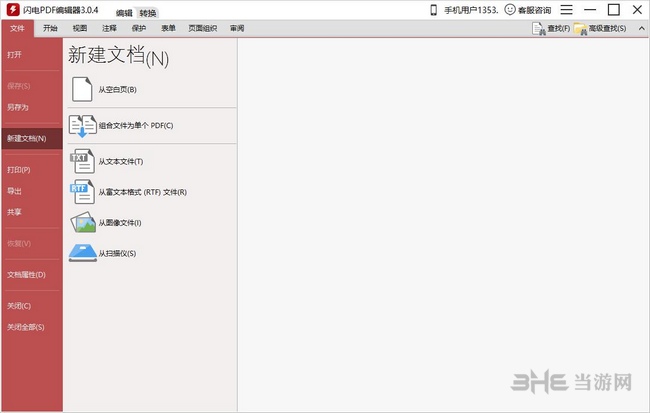650x413 pixels.
Task: Choose 共享 in the sidebar
Action: (x=14, y=212)
